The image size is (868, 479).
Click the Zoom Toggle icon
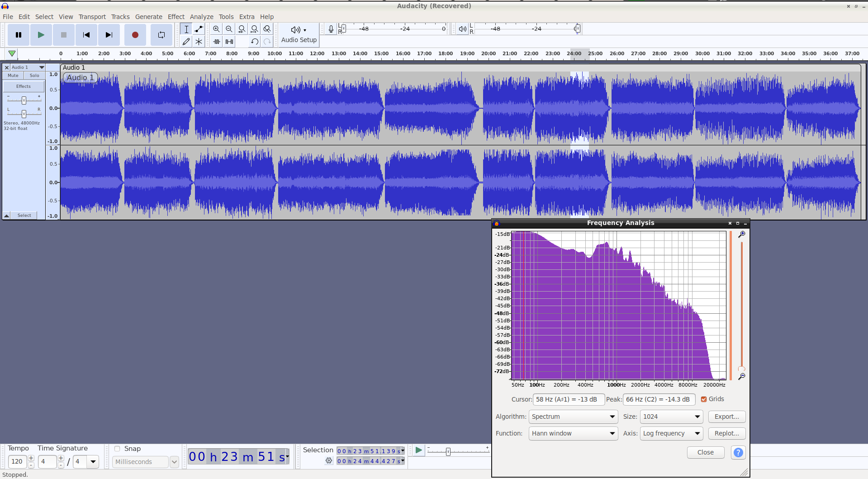[267, 29]
